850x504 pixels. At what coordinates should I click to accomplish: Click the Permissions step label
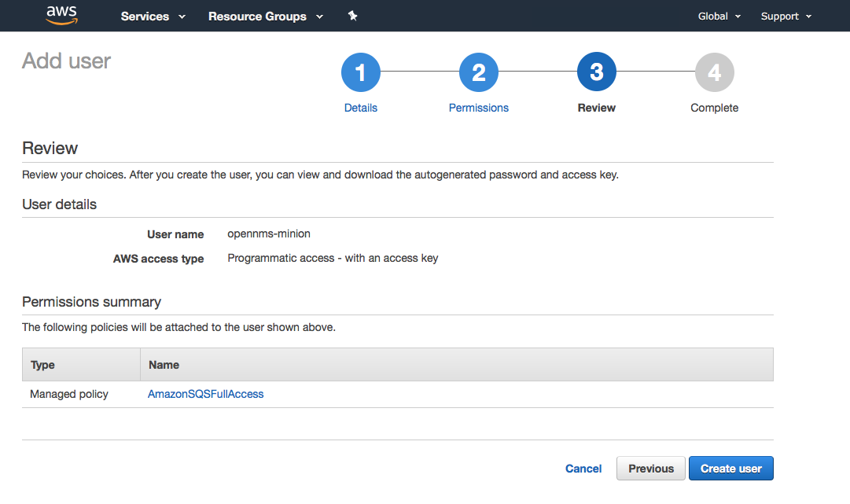pyautogui.click(x=478, y=108)
